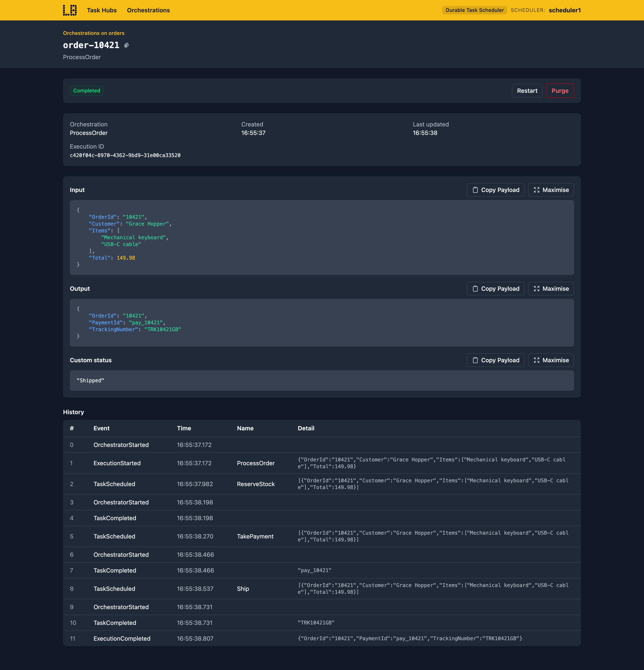Viewport: 644px width, 670px height.
Task: Click the "Shipped" custom status value
Action: pyautogui.click(x=90, y=381)
